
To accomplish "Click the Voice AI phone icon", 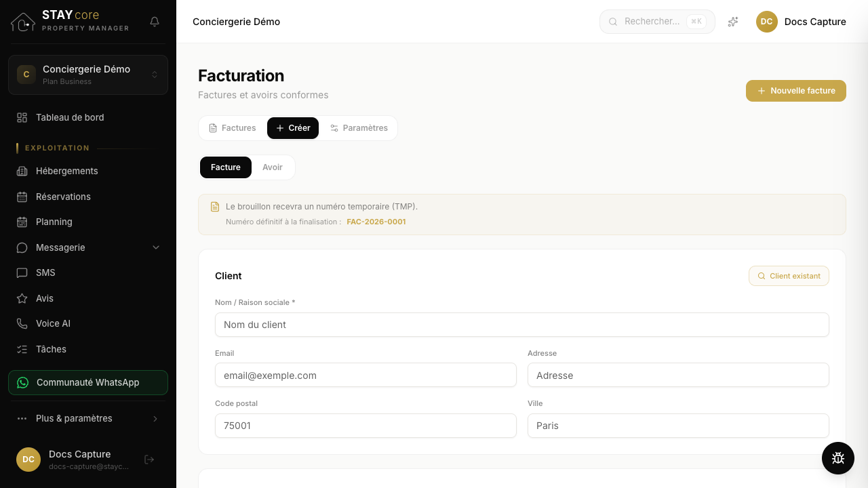I will [x=22, y=323].
